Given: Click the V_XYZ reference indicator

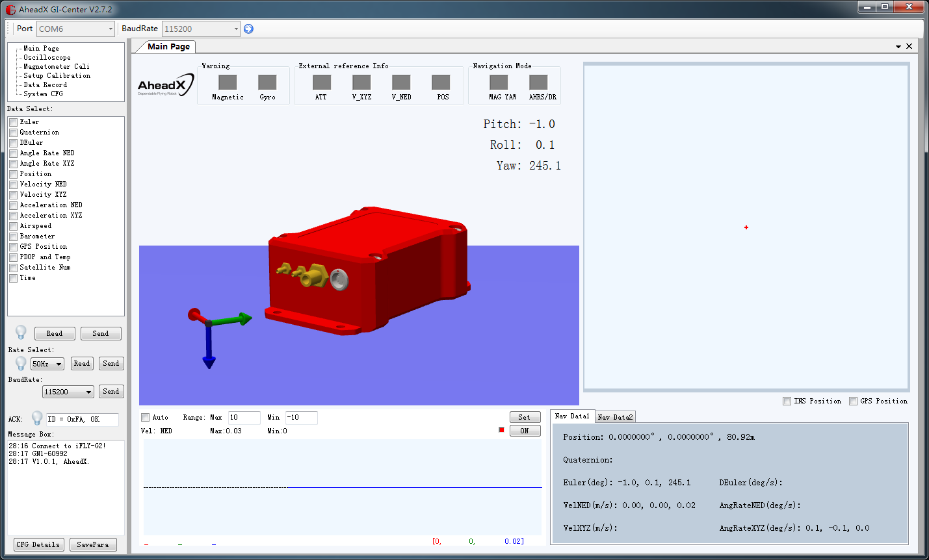Looking at the screenshot, I should point(361,83).
